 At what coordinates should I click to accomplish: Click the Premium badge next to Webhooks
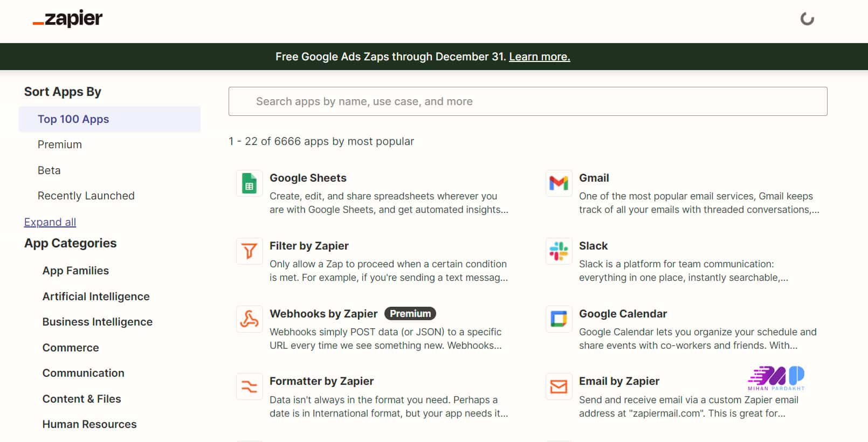(410, 314)
